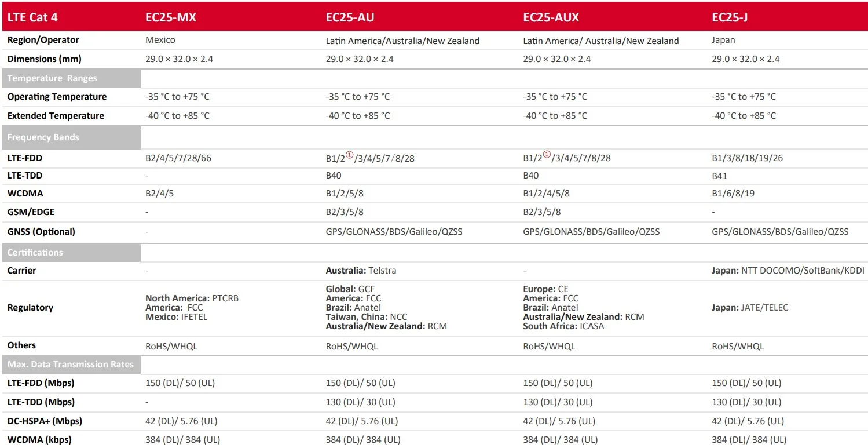Click the Certifications section header
This screenshot has height=448, width=868.
(x=35, y=253)
